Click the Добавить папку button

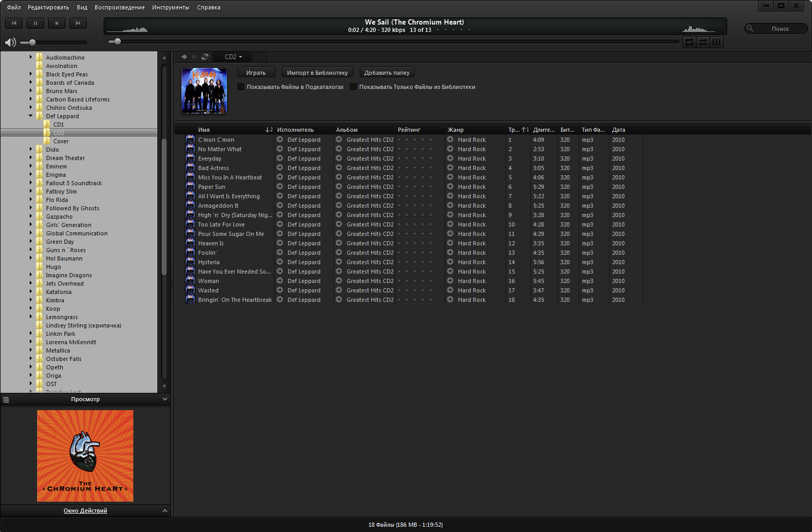[387, 73]
